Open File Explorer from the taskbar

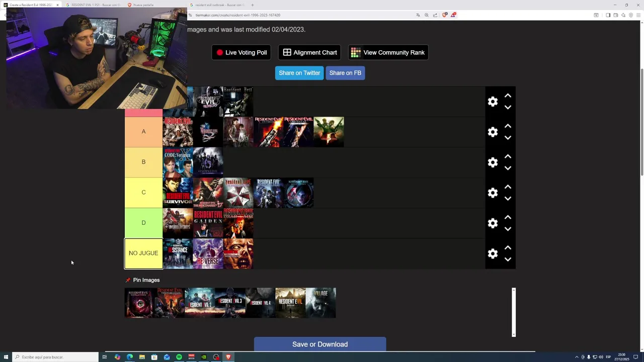tap(142, 357)
